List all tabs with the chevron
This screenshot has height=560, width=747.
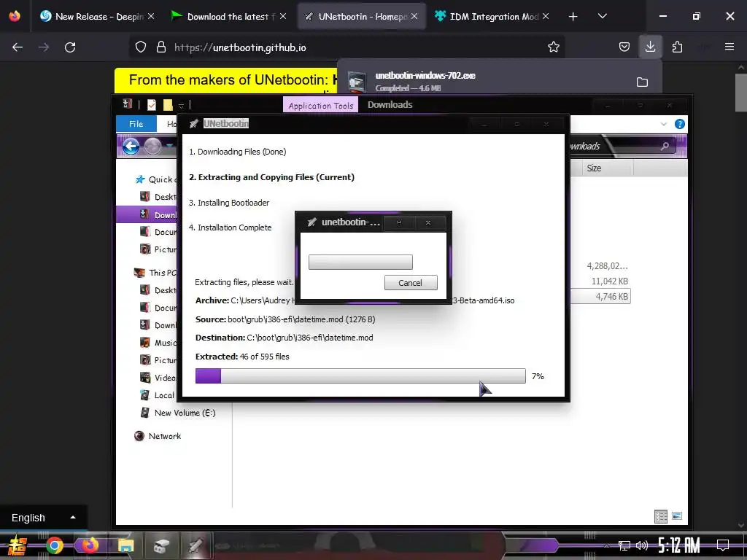[602, 16]
